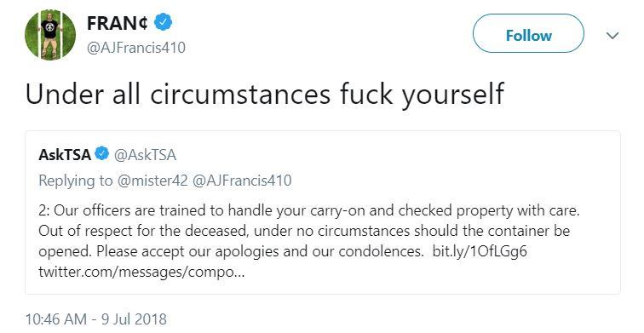Click the main tweet text 'Under all circumstances'
This screenshot has width=644, height=333.
(178, 95)
